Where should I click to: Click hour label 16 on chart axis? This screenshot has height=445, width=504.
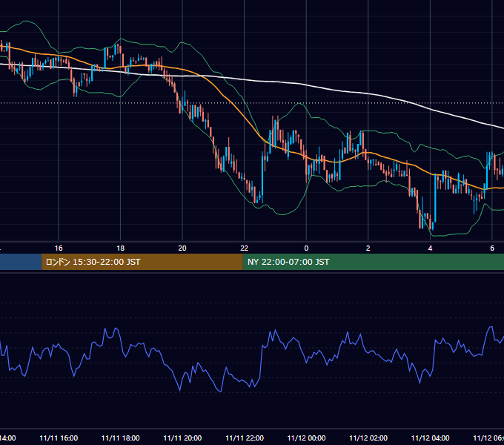(x=59, y=248)
